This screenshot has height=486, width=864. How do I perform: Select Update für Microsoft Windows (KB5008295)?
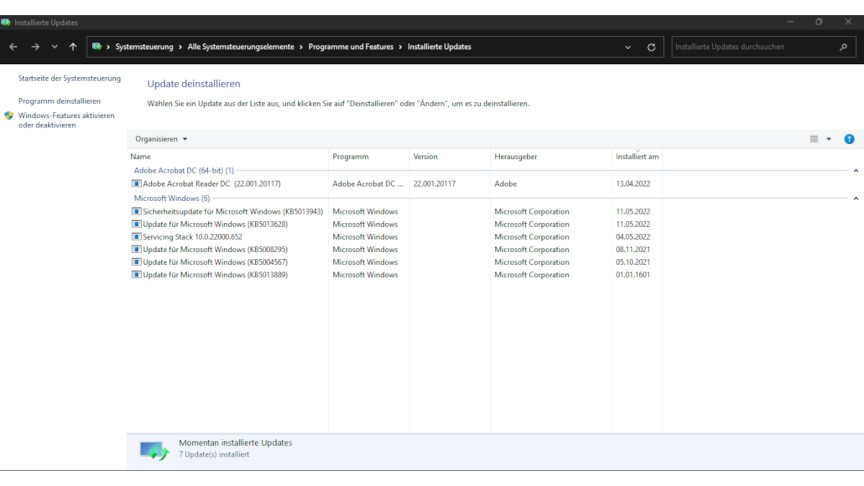click(215, 250)
